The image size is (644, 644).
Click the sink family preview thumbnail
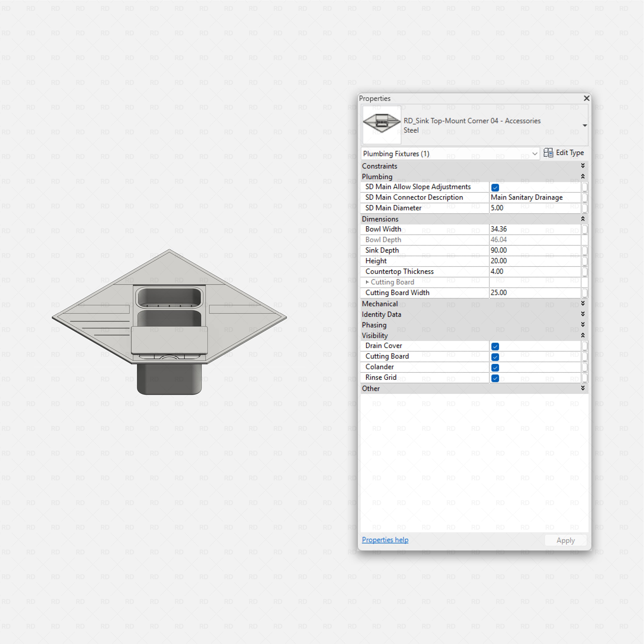point(381,125)
